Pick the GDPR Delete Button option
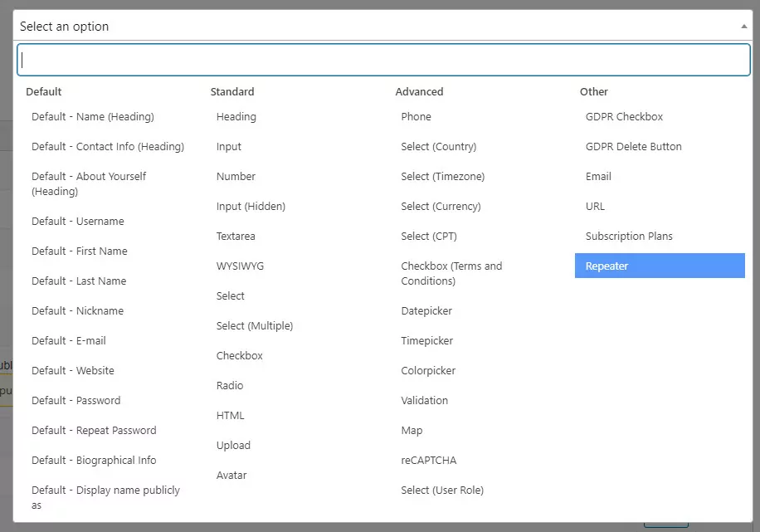Screen dimensions: 760x532 [633, 146]
